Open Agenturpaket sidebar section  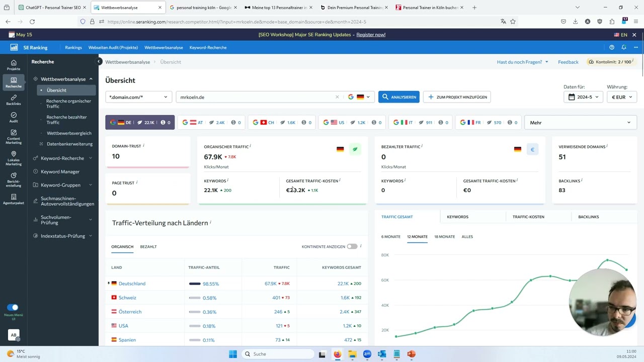14,199
